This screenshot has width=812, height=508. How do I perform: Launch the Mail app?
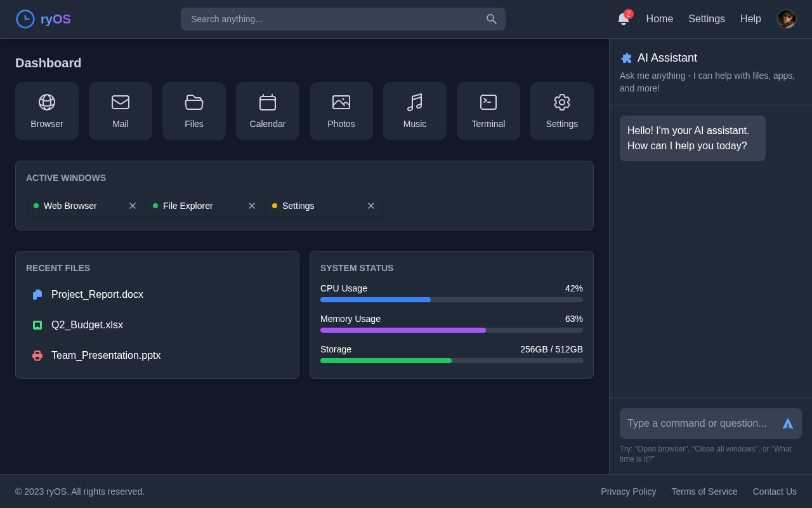(121, 111)
